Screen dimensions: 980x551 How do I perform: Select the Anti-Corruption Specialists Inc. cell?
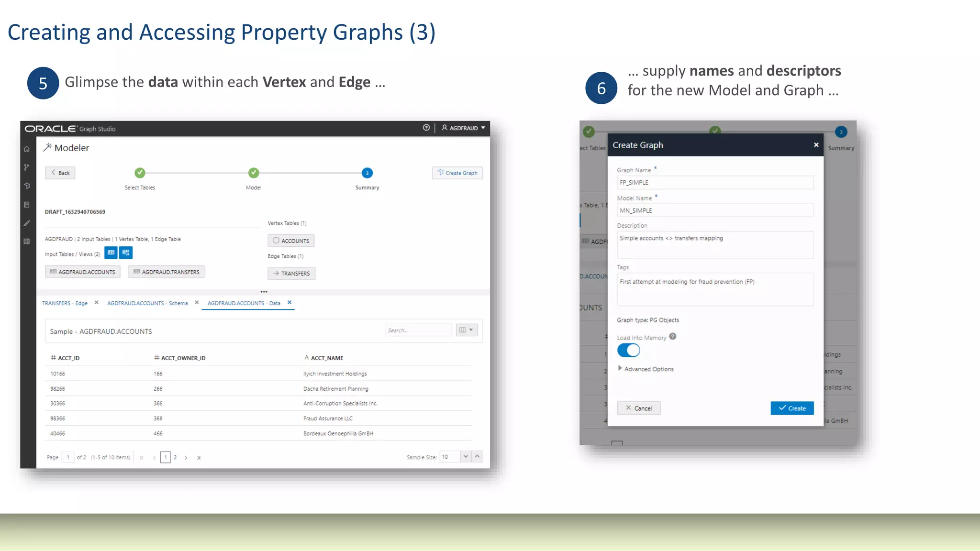(x=340, y=404)
